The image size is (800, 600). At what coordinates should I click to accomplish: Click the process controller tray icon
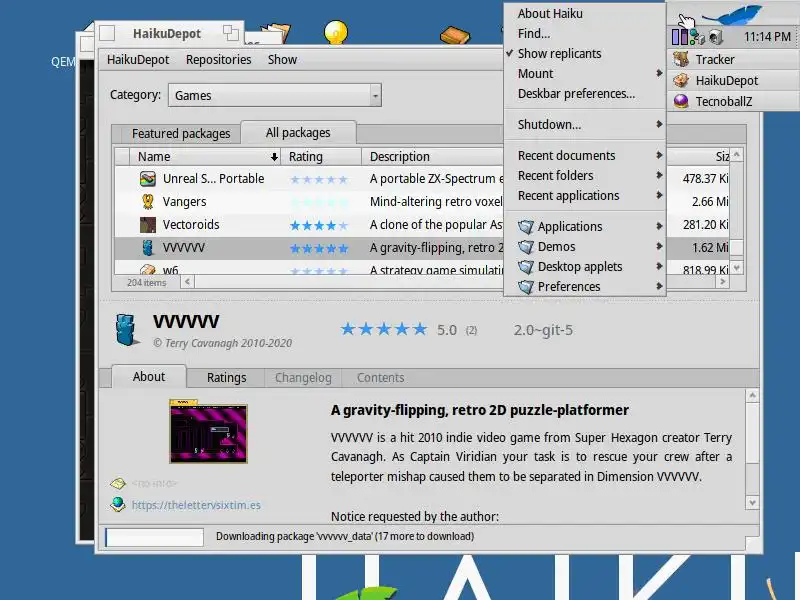(680, 37)
